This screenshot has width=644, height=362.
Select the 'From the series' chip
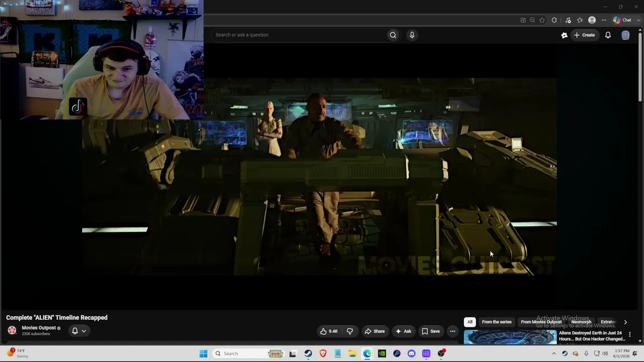497,322
